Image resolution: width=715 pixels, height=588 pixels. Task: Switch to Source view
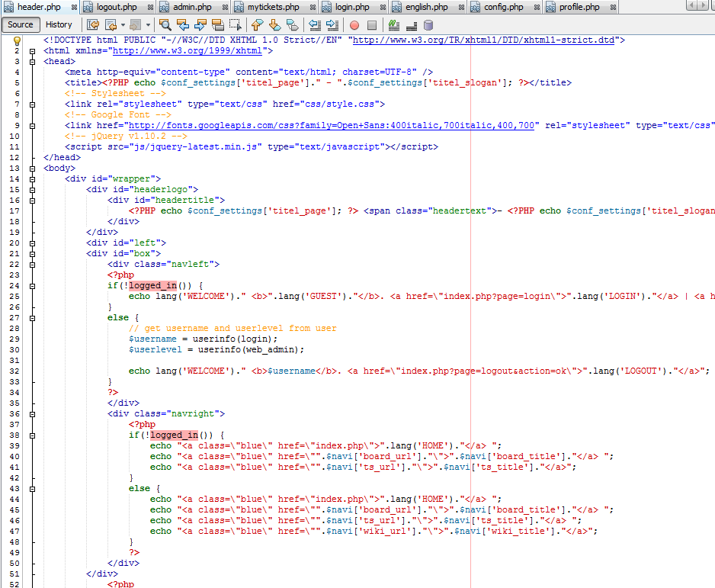21,24
